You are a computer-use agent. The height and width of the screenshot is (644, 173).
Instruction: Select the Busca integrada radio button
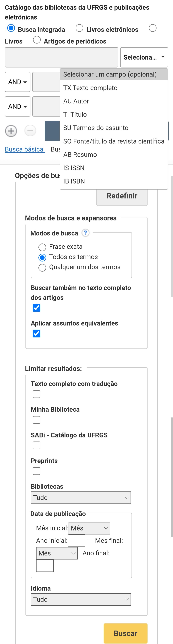coord(11,28)
